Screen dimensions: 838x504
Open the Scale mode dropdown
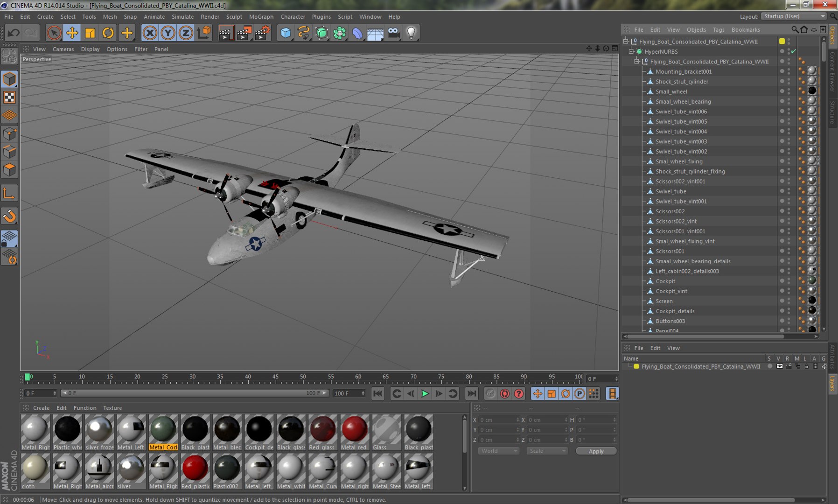pyautogui.click(x=547, y=451)
